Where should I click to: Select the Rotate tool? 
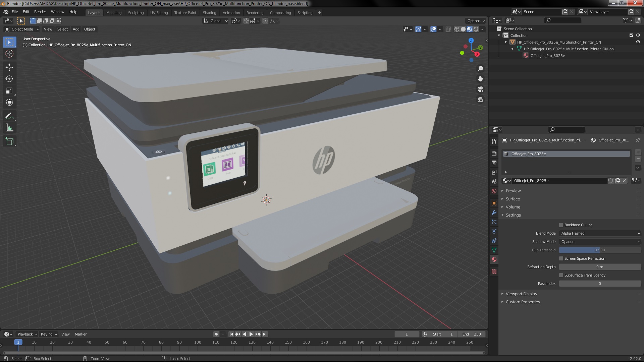tap(9, 79)
